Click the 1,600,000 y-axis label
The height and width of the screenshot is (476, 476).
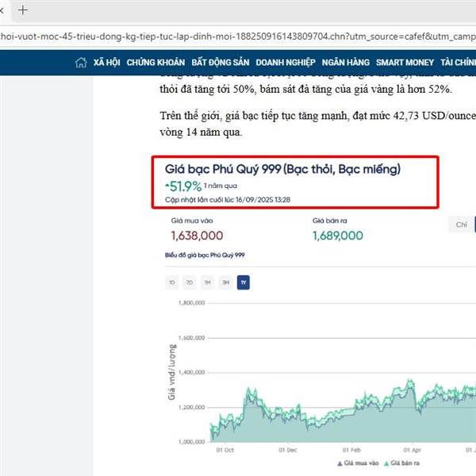click(x=191, y=338)
